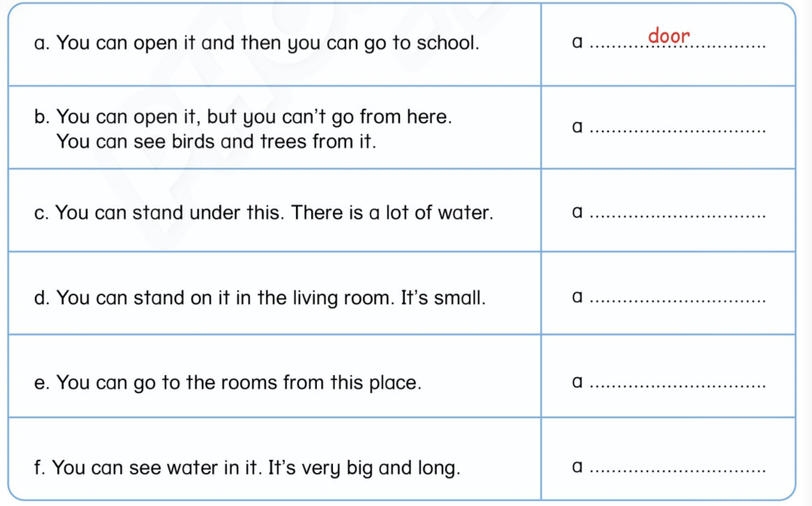Click the answer blank for clue c
Viewport: 812px width, 506px height.
678,213
